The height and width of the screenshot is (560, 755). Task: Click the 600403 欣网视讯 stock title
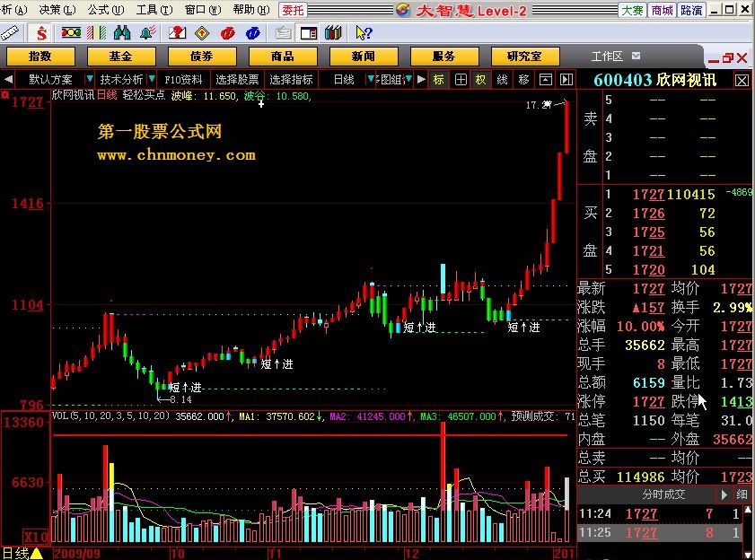[x=654, y=80]
